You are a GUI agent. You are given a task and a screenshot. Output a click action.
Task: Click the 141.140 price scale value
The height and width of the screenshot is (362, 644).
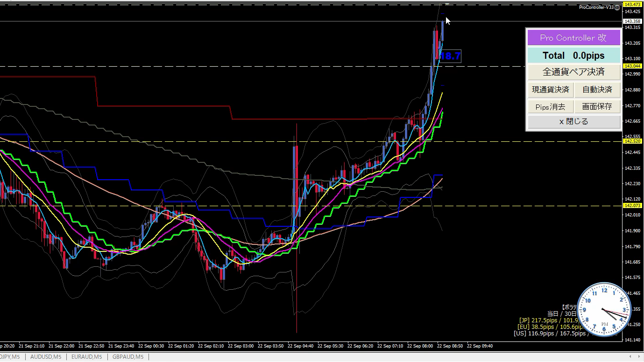632,340
